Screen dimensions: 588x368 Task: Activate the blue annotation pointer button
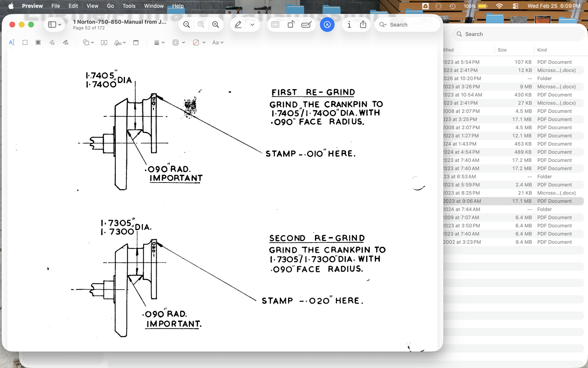327,24
